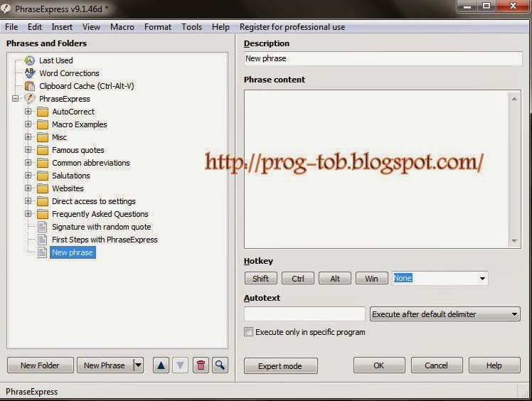Click the Famous quotes folder icon

pos(43,150)
